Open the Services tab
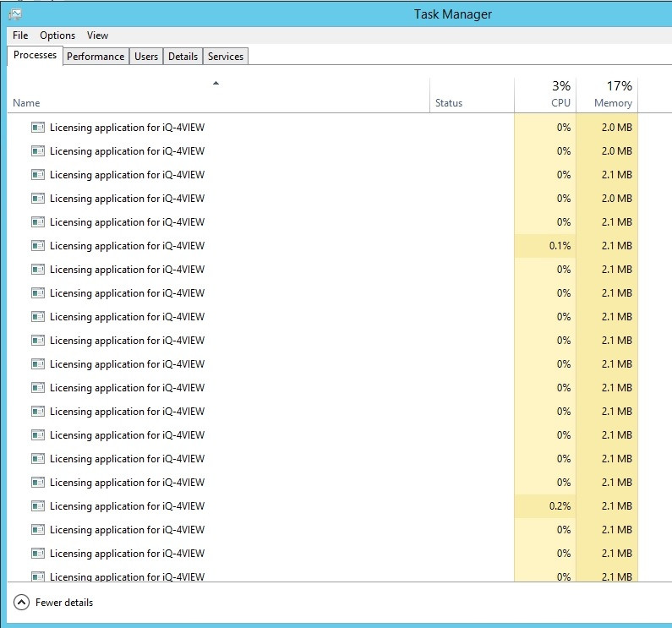Screen dimensions: 672x628 (226, 57)
